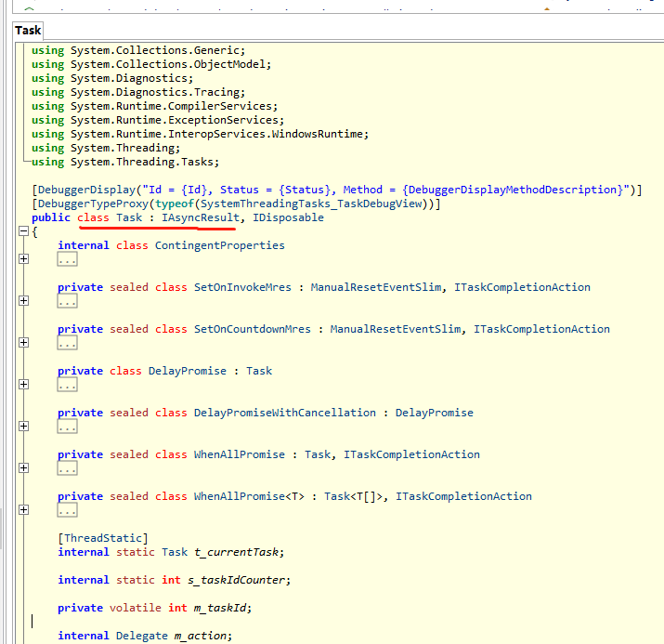The image size is (664, 644).
Task: Click System.Diagnostics.Tracing using line
Action: pos(138,92)
